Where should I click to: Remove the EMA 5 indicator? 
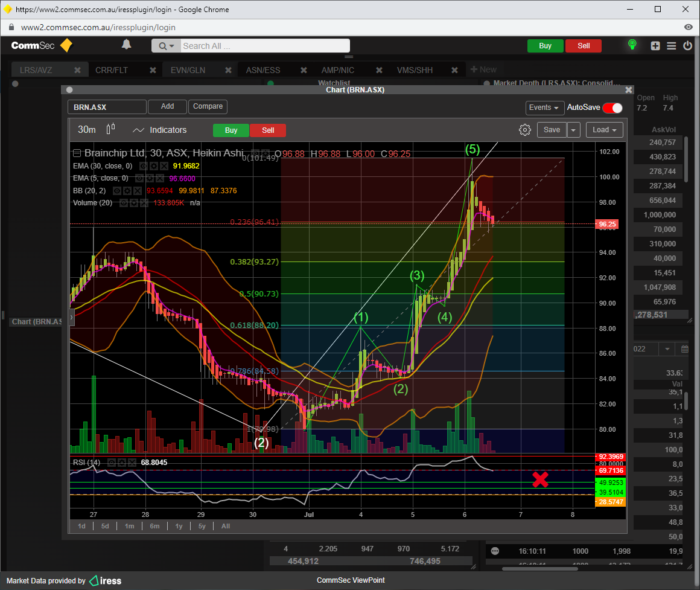(160, 178)
